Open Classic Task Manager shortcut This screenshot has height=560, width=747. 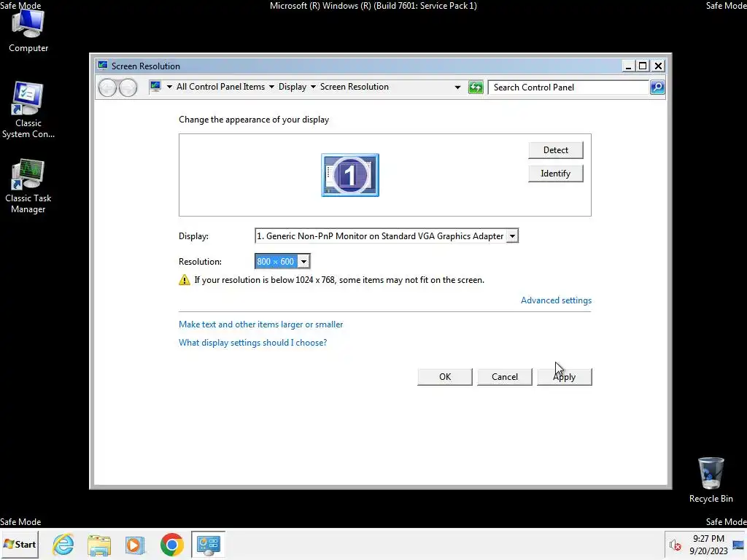coord(28,186)
